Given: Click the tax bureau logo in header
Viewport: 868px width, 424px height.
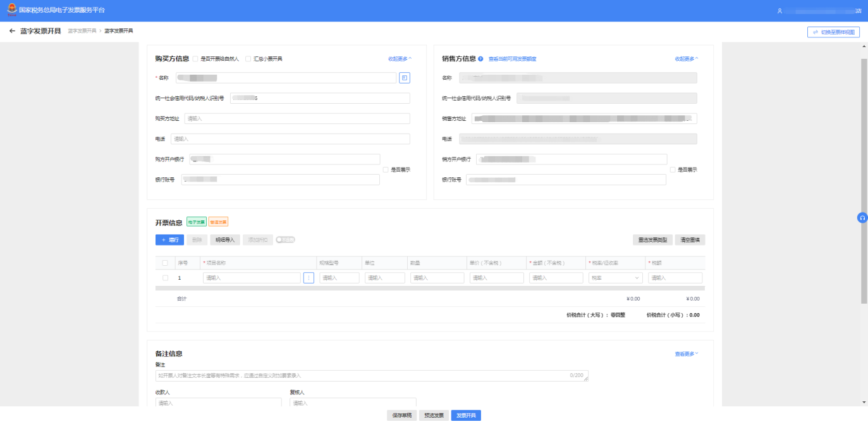Looking at the screenshot, I should click(x=13, y=11).
